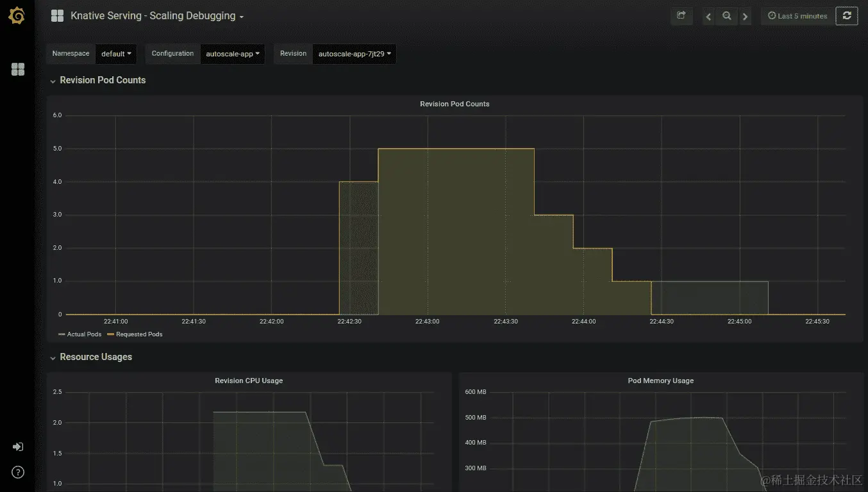Open the Knative Serving dashboard title menu
This screenshot has height=492, width=868.
click(x=157, y=16)
